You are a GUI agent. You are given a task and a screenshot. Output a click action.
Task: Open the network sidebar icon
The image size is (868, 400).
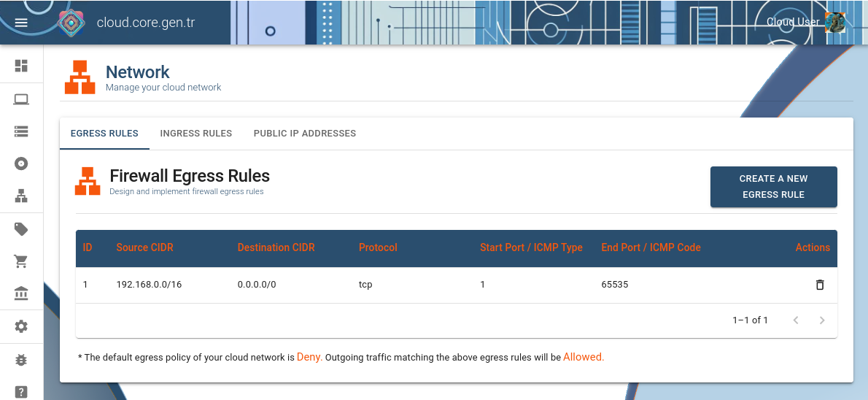pos(21,196)
